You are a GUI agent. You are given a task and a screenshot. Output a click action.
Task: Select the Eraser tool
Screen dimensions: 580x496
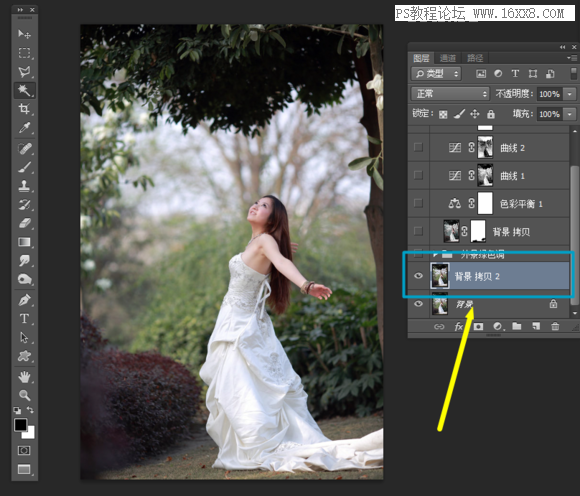tap(24, 223)
